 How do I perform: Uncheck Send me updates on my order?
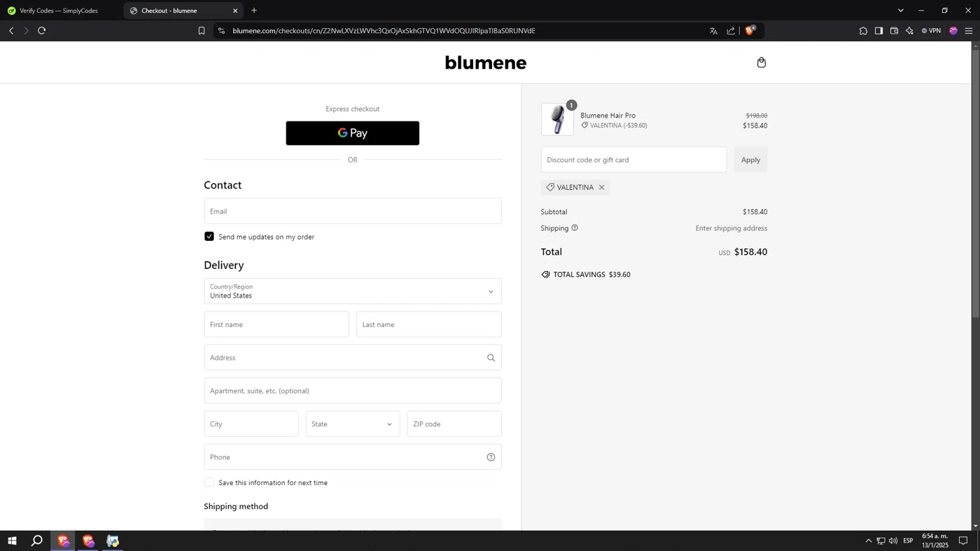tap(209, 236)
